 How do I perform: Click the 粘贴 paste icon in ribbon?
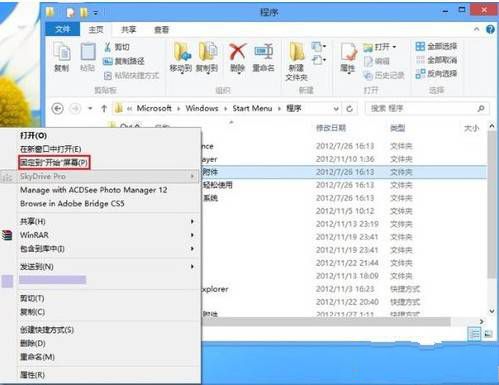(88, 52)
